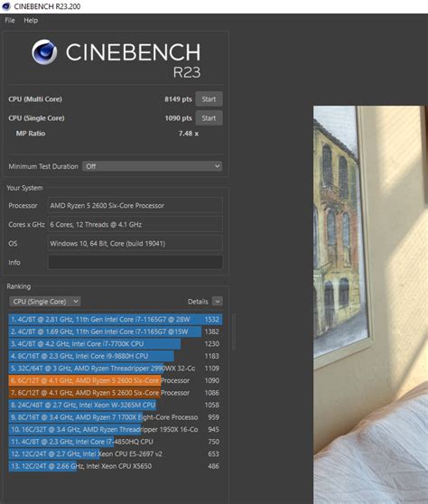
Task: Click the Cinebench icon in the title bar
Action: point(5,6)
